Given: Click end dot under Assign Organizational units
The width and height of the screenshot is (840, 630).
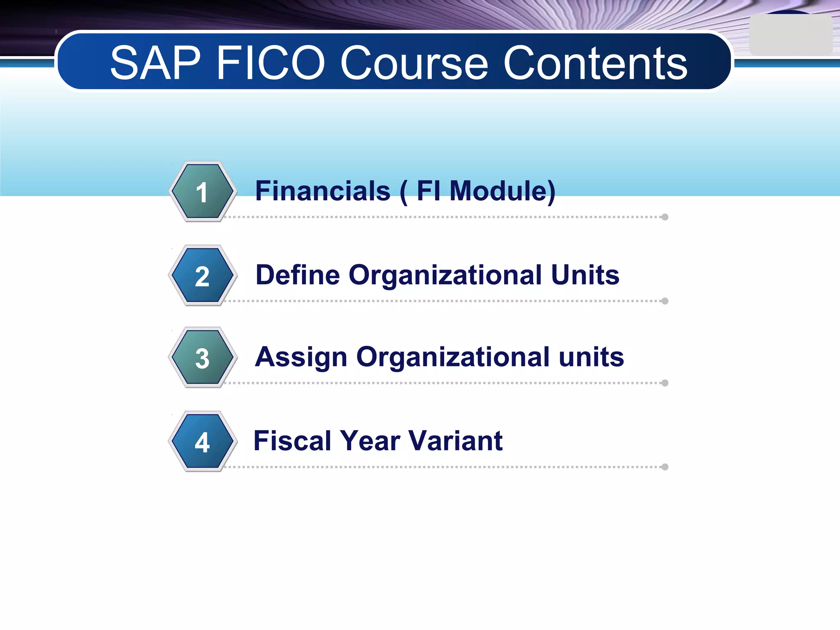Looking at the screenshot, I should (665, 383).
